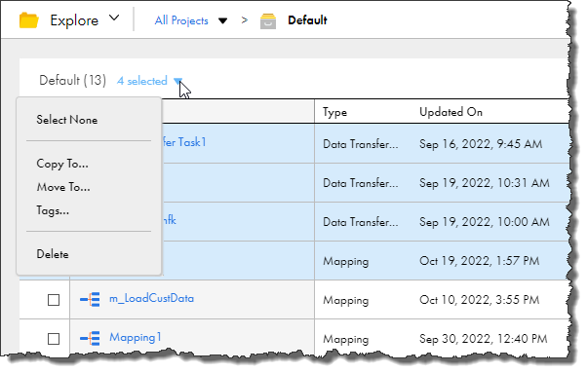588x373 pixels.
Task: Click the Oct 19, 2022, 1:57 PM date cell
Action: (479, 261)
